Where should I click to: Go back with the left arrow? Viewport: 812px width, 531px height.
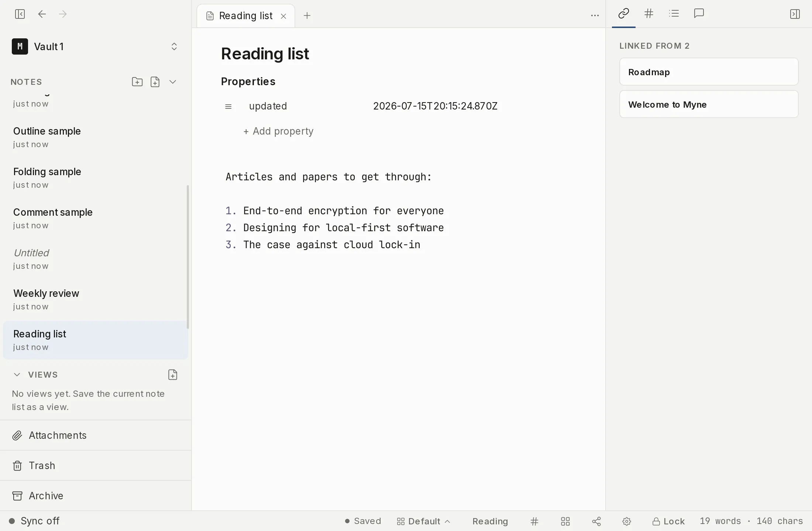click(42, 14)
